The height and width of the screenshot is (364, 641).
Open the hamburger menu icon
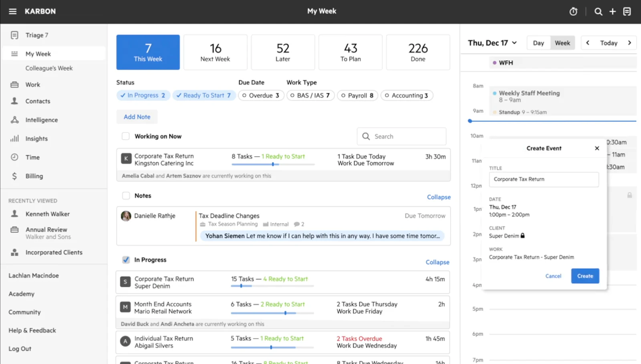(13, 11)
